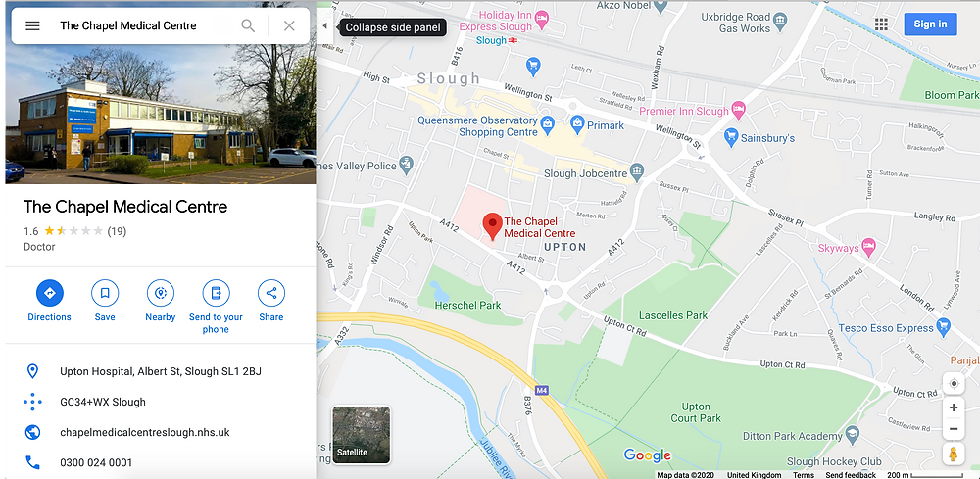The image size is (980, 479).
Task: Show your location on the map
Action: click(x=954, y=383)
